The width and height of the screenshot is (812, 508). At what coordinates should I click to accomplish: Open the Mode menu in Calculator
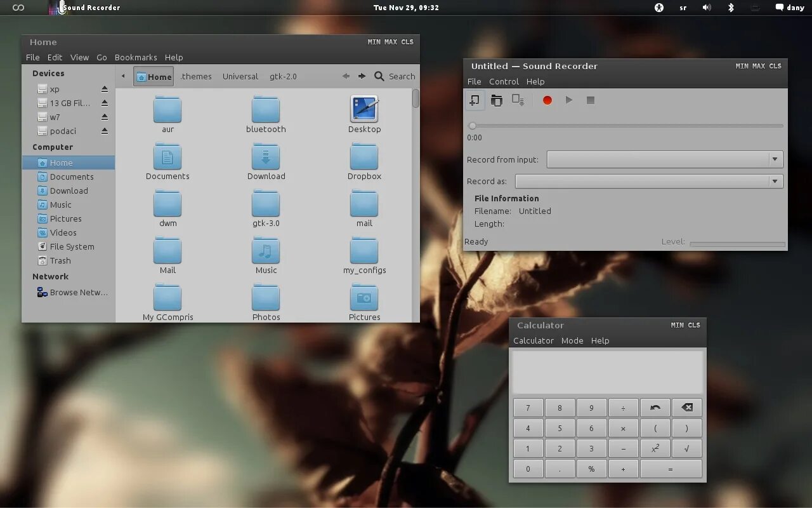click(572, 340)
